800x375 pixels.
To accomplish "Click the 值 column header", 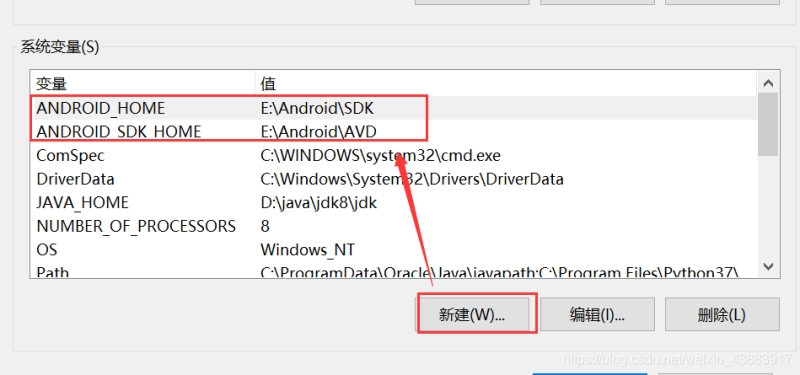I will (x=506, y=83).
